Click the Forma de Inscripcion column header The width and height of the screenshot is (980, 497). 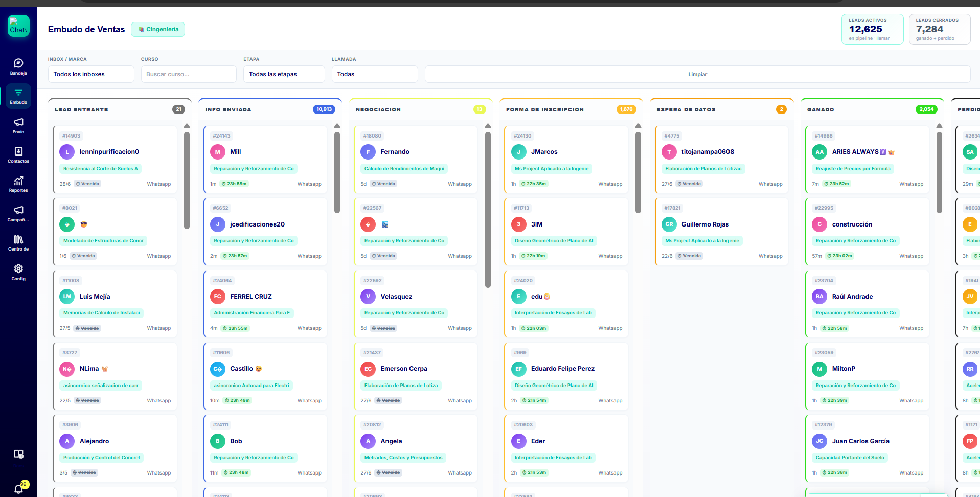571,109
